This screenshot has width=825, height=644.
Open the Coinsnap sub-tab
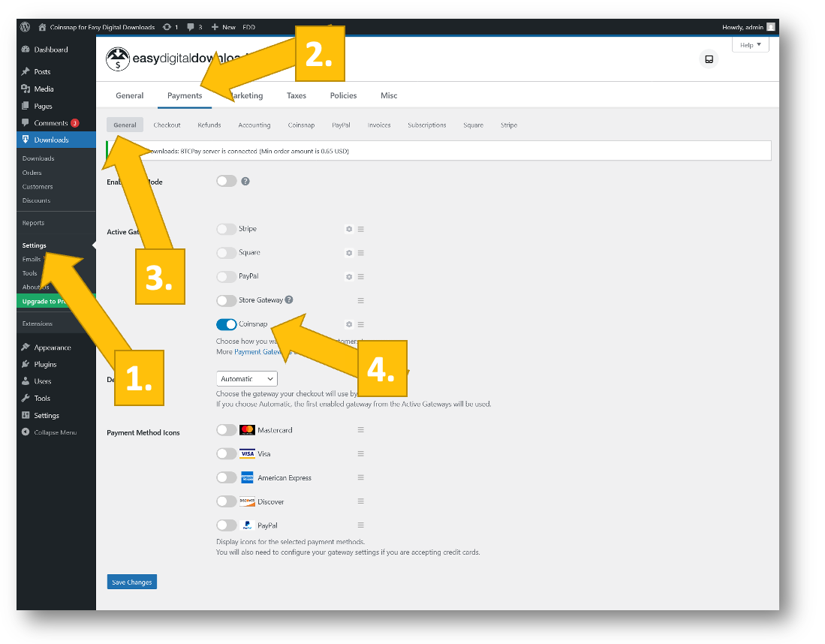pos(301,125)
